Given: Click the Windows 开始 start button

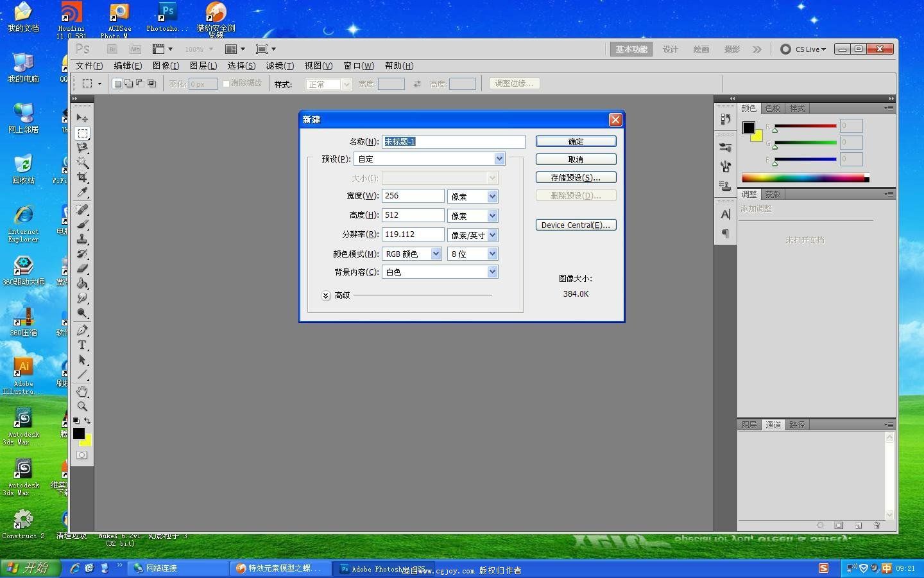Looking at the screenshot, I should coord(31,568).
